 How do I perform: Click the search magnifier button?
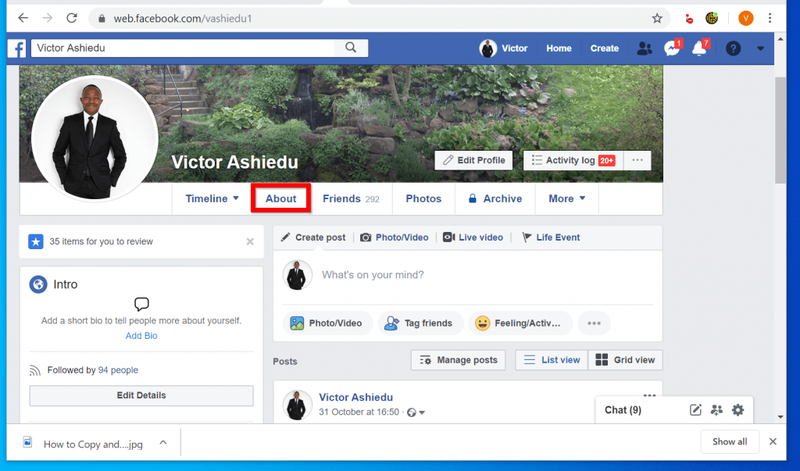(351, 48)
